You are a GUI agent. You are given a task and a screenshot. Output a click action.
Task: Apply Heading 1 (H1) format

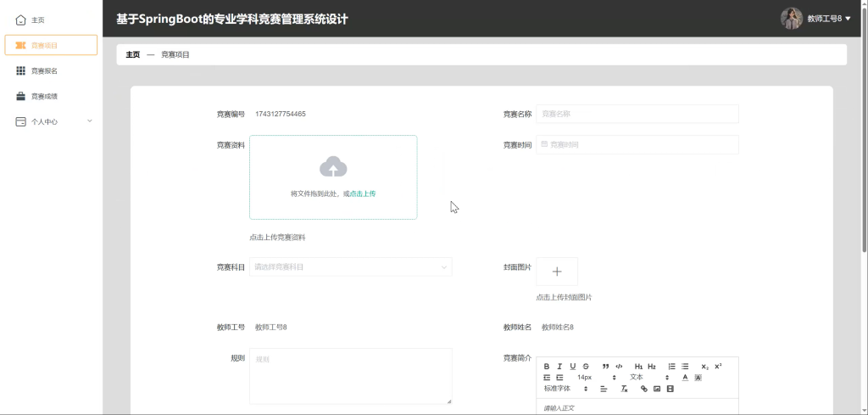pyautogui.click(x=639, y=367)
